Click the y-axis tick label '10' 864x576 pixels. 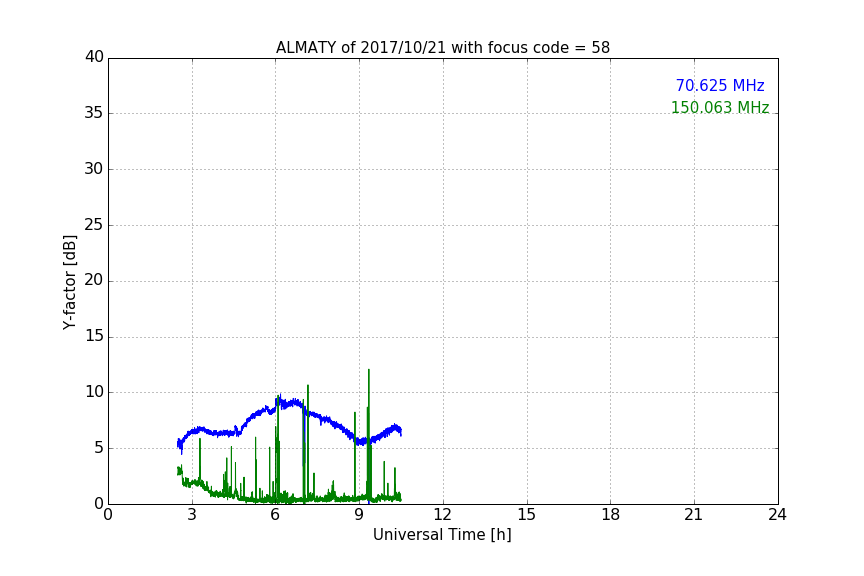point(94,392)
